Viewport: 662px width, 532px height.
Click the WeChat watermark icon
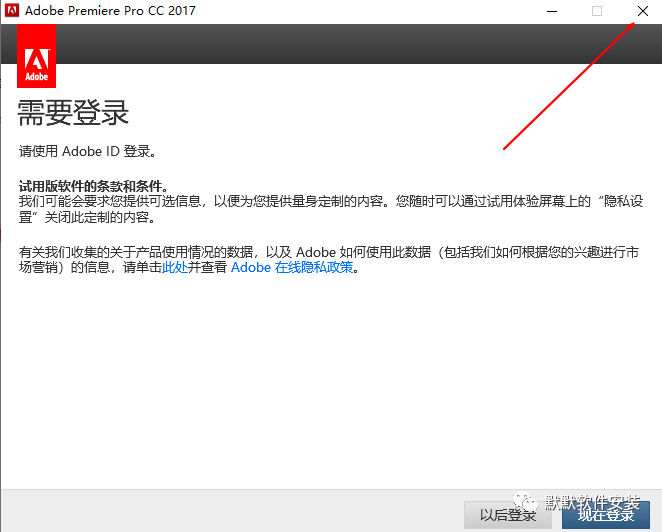click(526, 502)
